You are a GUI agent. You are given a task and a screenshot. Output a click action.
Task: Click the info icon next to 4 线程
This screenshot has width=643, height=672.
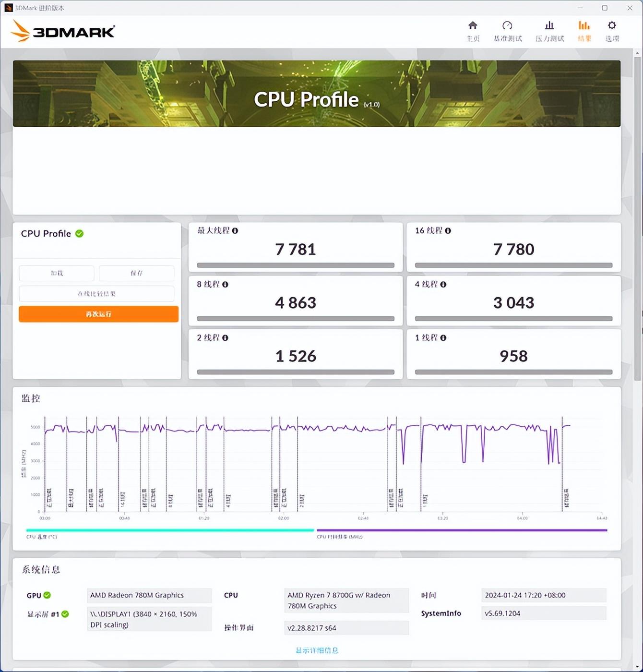point(443,285)
